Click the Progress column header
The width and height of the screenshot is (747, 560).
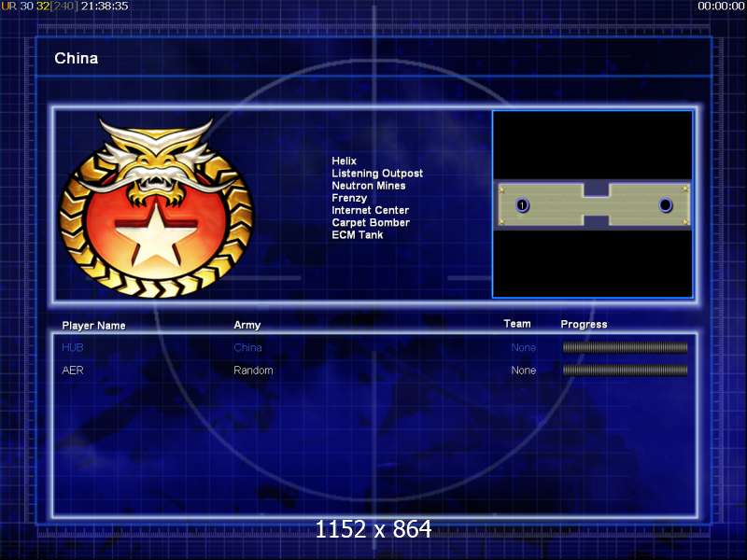click(x=585, y=324)
